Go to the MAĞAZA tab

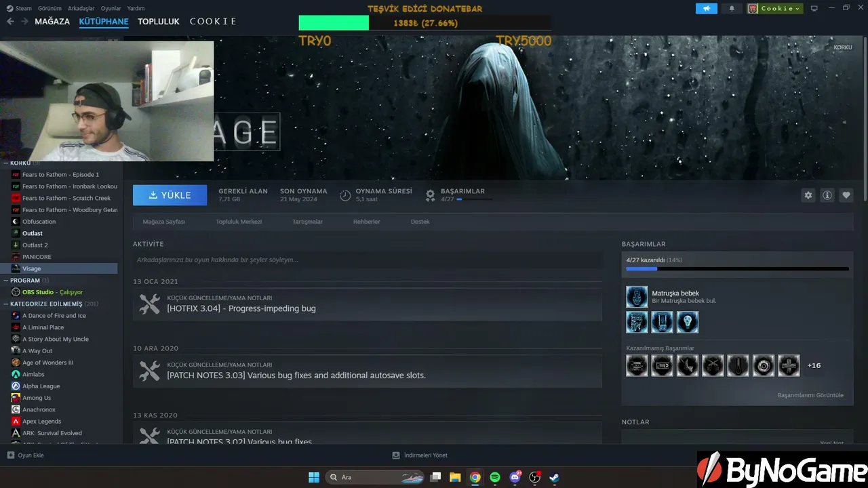52,22
